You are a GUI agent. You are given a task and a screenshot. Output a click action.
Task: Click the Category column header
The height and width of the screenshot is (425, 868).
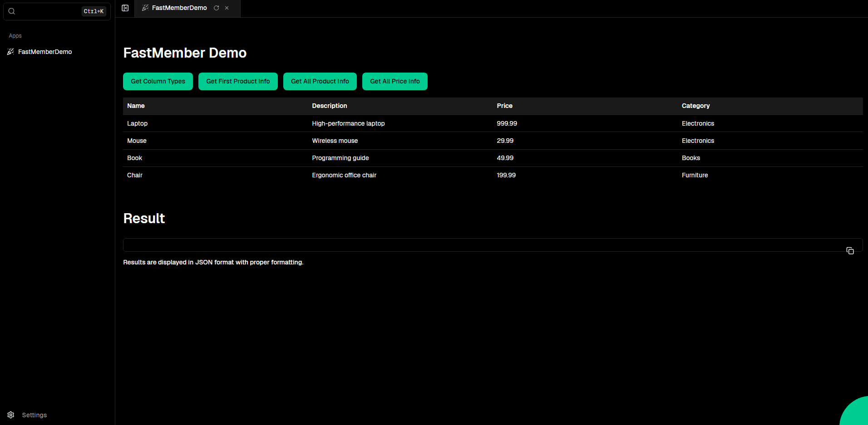tap(695, 106)
